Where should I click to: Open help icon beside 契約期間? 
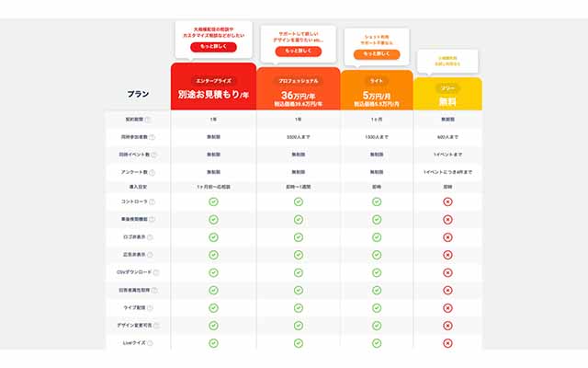[x=147, y=120]
